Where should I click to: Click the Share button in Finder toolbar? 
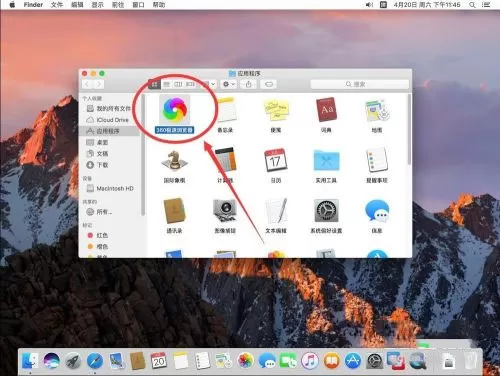[248, 84]
